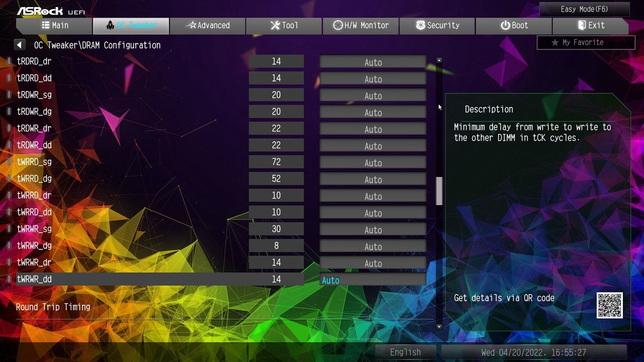Screen dimensions: 644x362
Task: Open the Exit tab
Action: click(590, 26)
